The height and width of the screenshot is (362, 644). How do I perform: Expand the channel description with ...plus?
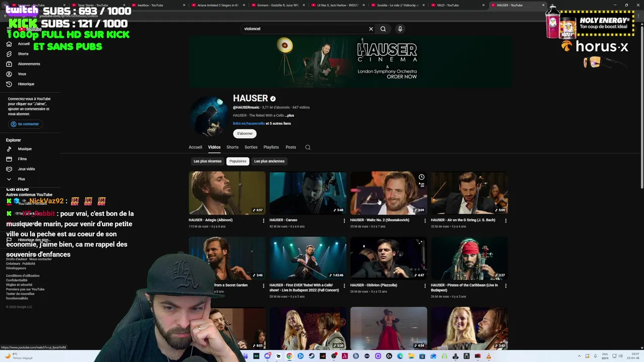289,116
